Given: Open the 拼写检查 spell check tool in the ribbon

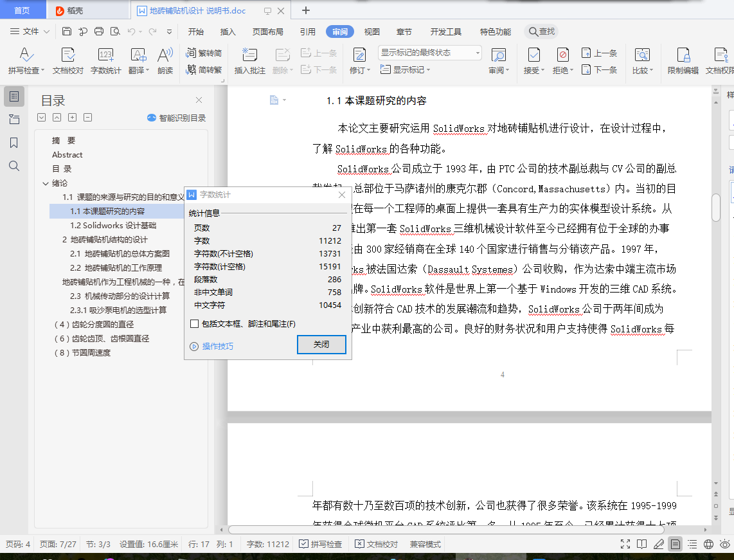Looking at the screenshot, I should (x=26, y=61).
